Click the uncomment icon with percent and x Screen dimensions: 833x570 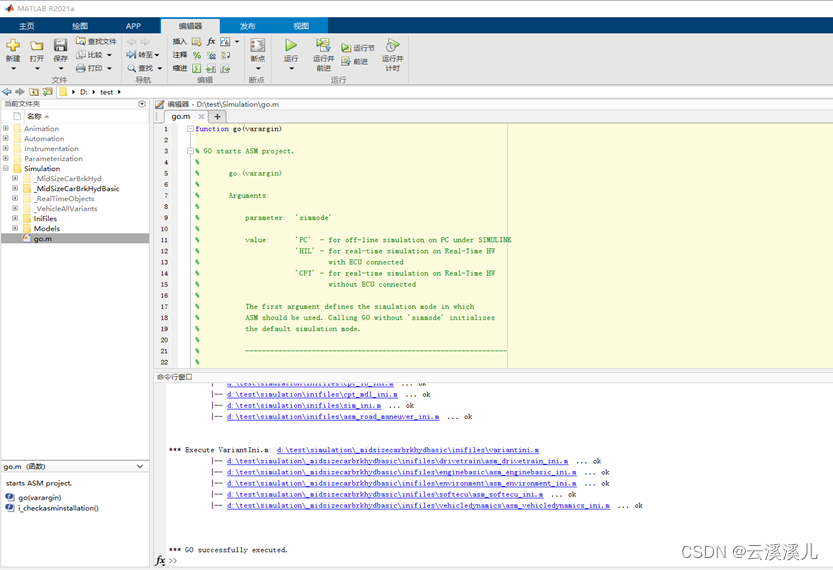(211, 55)
